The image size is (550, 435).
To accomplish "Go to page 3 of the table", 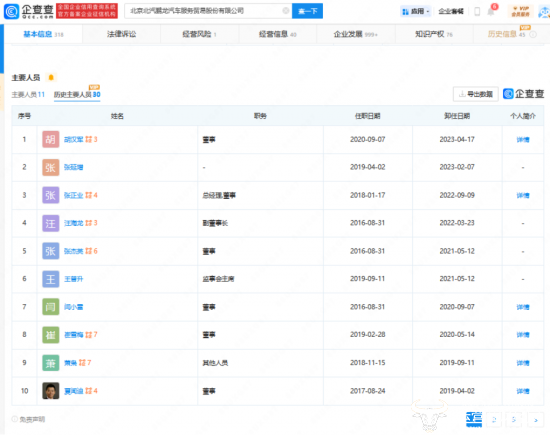I will point(514,420).
